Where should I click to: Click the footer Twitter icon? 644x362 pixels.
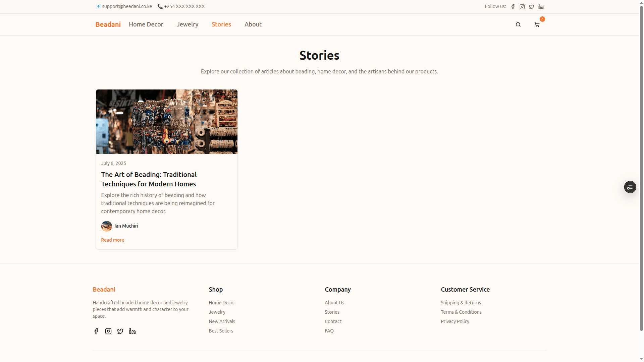(120, 331)
